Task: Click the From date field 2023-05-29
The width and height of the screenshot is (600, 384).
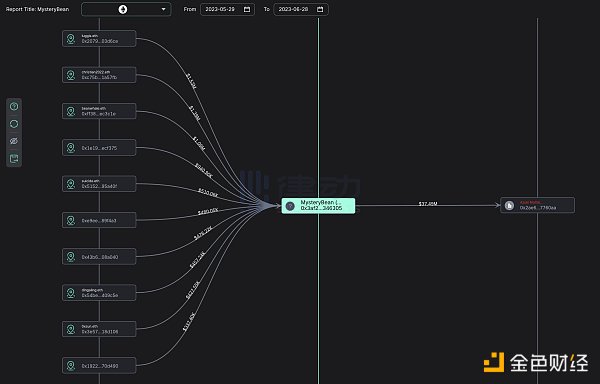Action: [227, 9]
